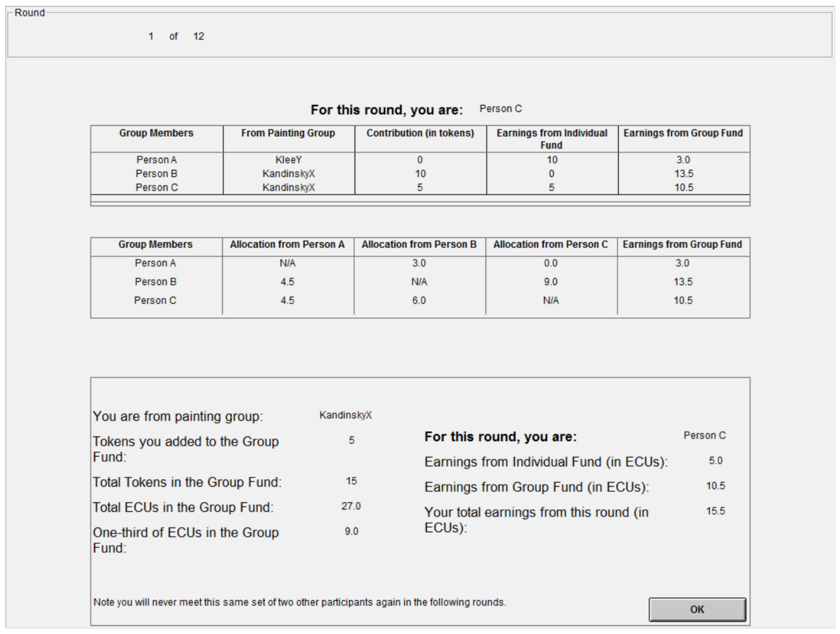Click the Earnings from Individual Fund header
This screenshot has width=840, height=634.
[x=551, y=139]
